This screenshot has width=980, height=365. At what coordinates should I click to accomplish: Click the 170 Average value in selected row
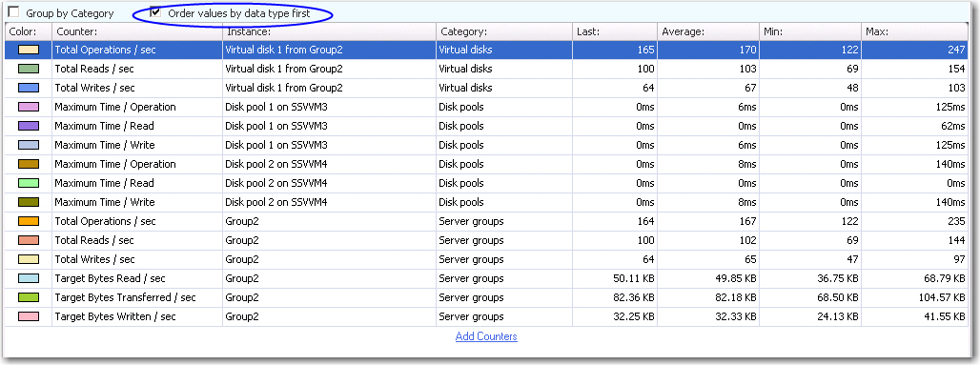pos(747,50)
